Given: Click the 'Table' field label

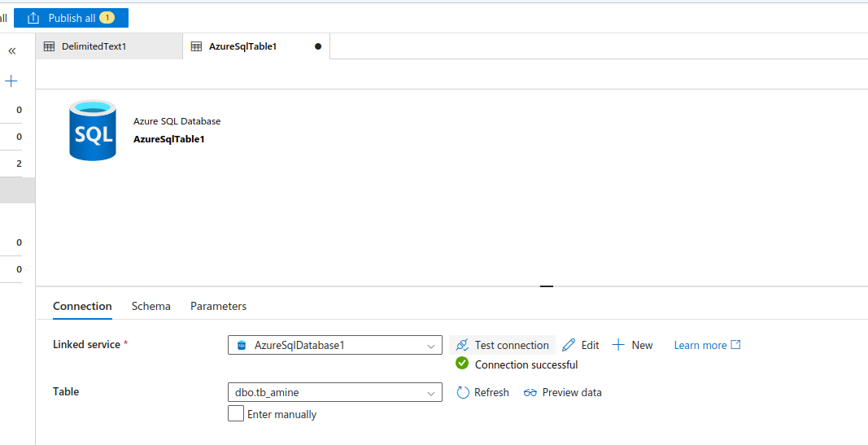Looking at the screenshot, I should pyautogui.click(x=66, y=391).
